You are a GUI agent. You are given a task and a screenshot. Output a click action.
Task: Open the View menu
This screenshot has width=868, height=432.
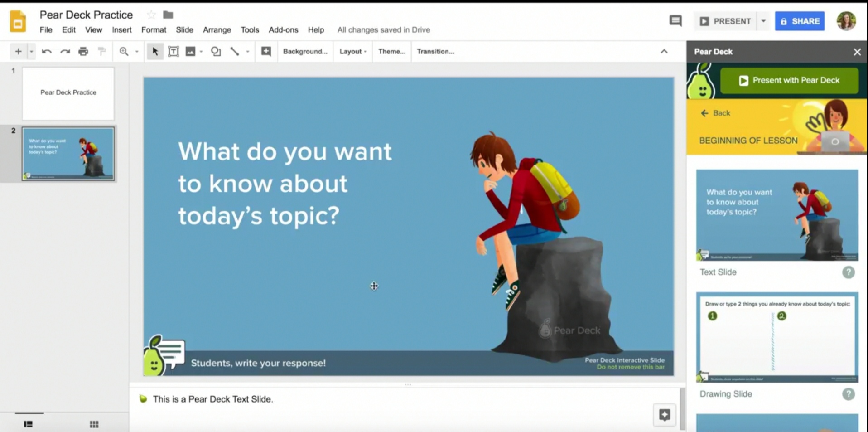[x=93, y=30]
